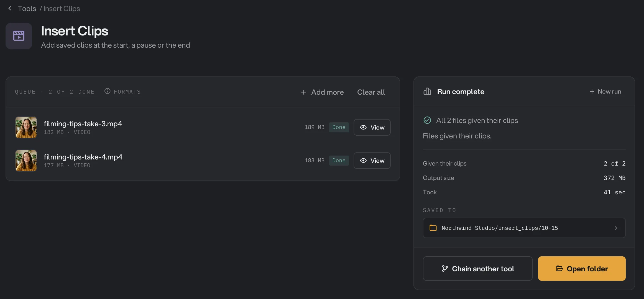Image resolution: width=644 pixels, height=299 pixels.
Task: Click the 372 MB output size value
Action: pos(615,178)
